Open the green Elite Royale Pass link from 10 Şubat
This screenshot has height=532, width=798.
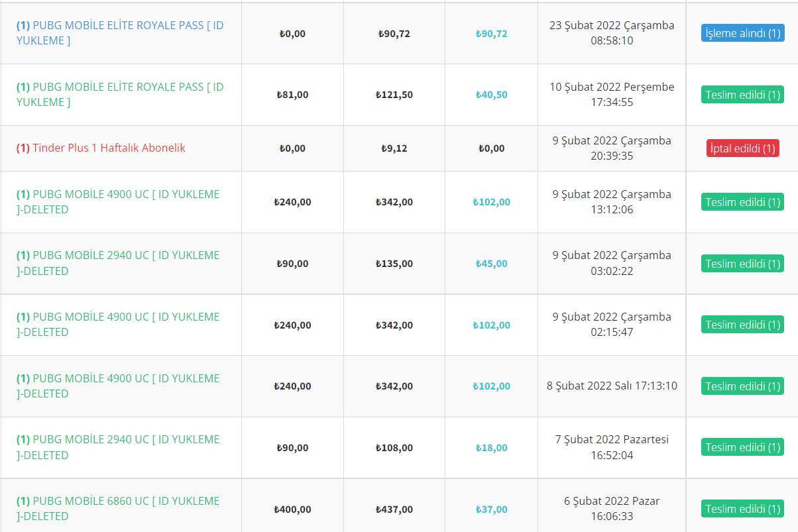(120, 95)
